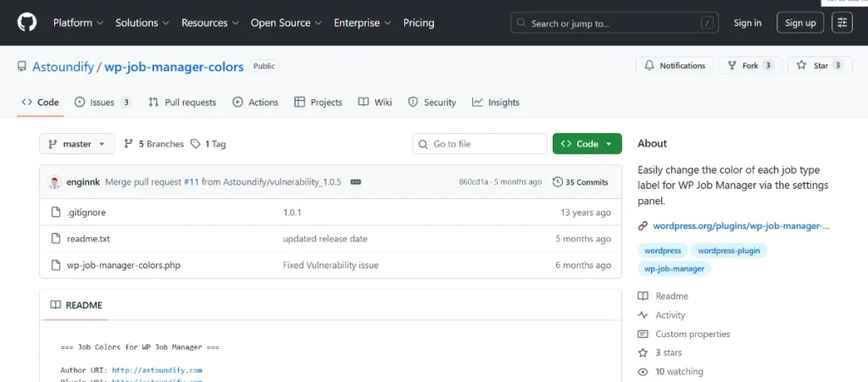
Task: Click the GitHub logo icon
Action: 26,23
